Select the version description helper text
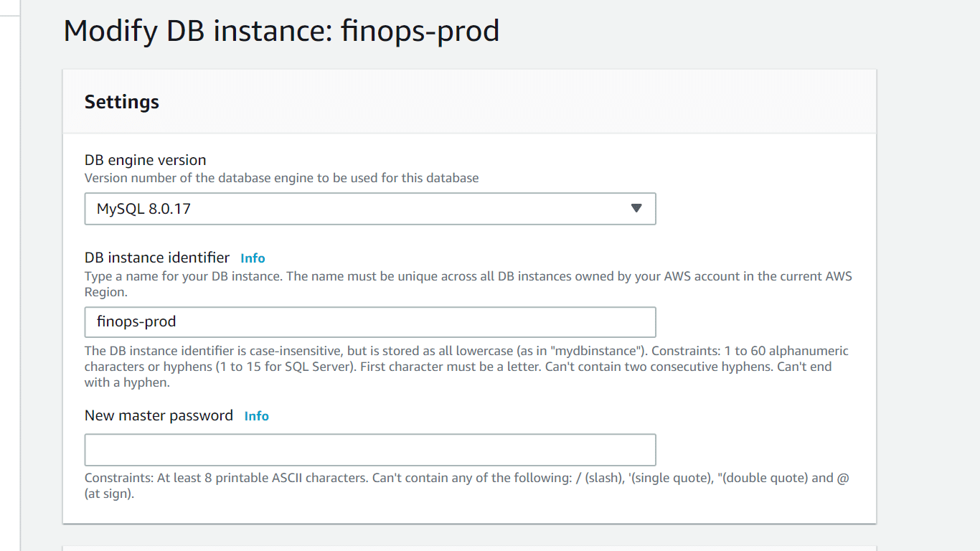Image resolution: width=980 pixels, height=551 pixels. coord(281,177)
